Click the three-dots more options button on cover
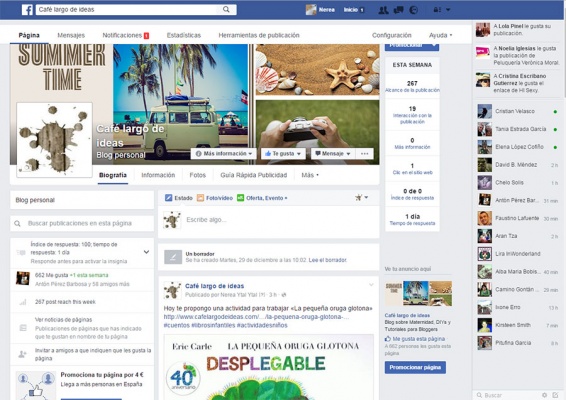 click(365, 153)
